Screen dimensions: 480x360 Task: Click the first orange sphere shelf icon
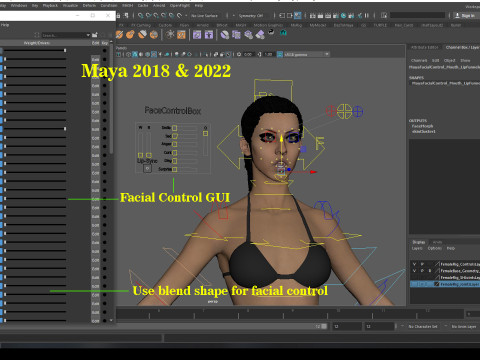click(x=120, y=34)
